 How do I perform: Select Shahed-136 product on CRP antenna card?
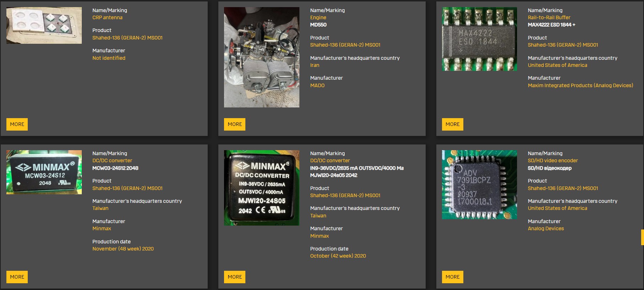click(127, 38)
